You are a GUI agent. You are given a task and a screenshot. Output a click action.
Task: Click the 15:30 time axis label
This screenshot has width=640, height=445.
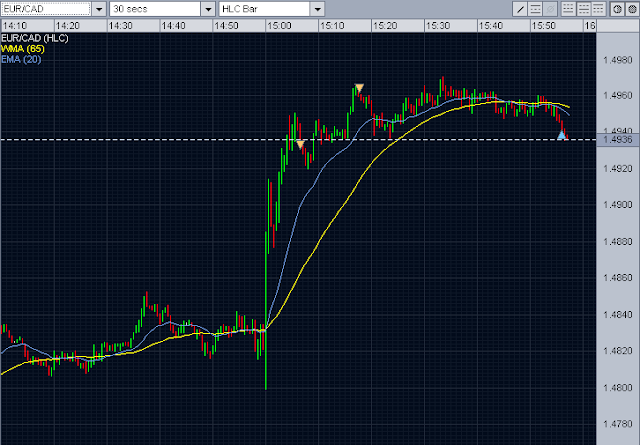(438, 26)
